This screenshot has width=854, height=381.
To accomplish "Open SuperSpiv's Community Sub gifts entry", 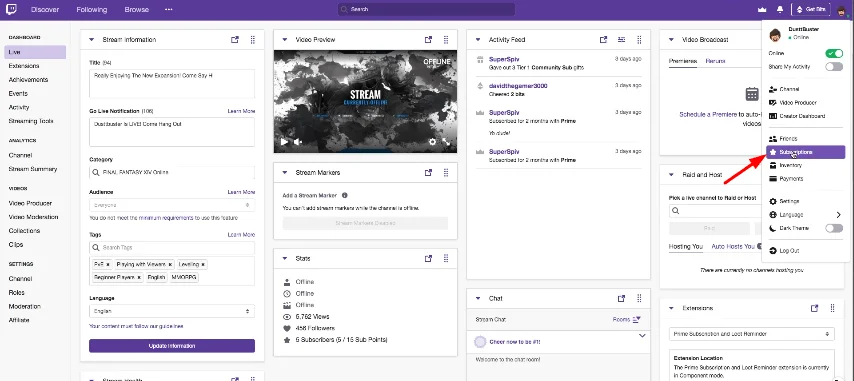I will (x=558, y=63).
